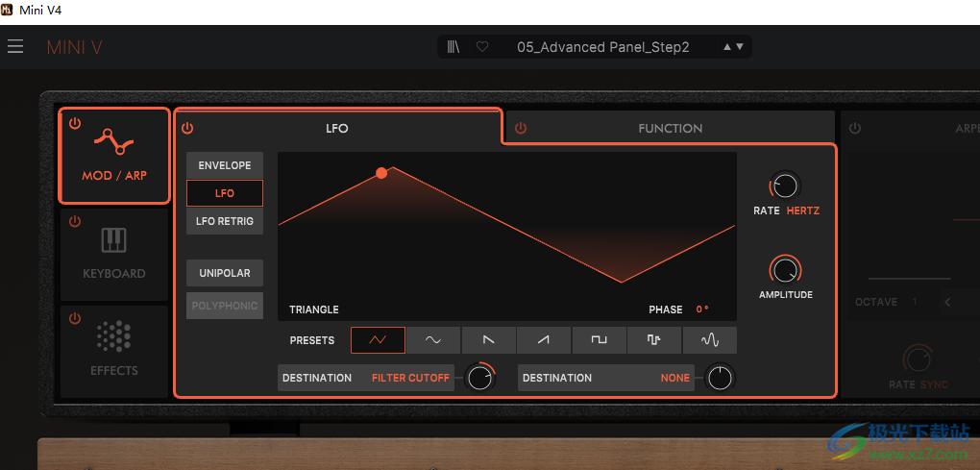
Task: Toggle the Effects section power
Action: pos(75,319)
